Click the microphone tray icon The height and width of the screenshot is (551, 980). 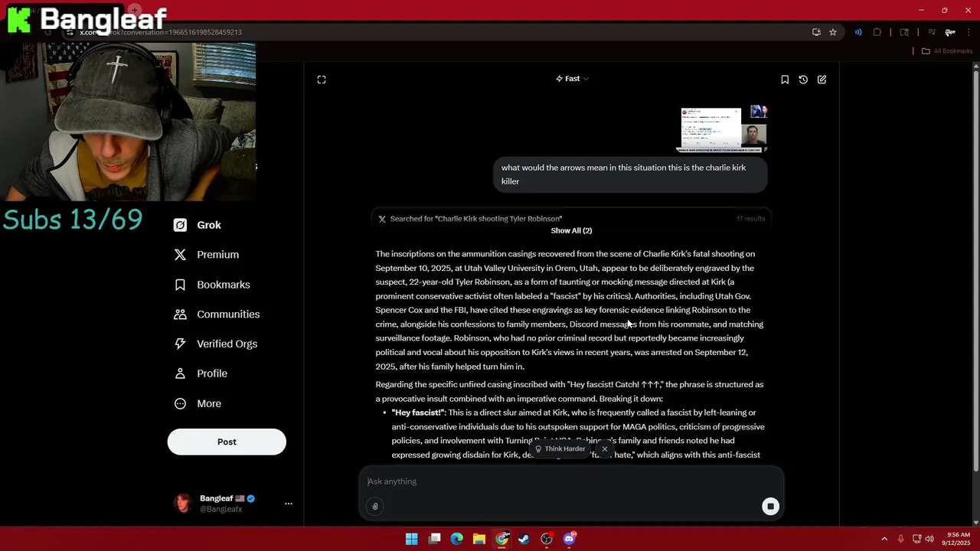(x=901, y=539)
